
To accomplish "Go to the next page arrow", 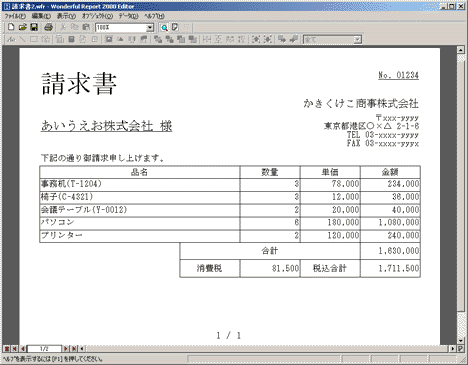I will (x=66, y=349).
